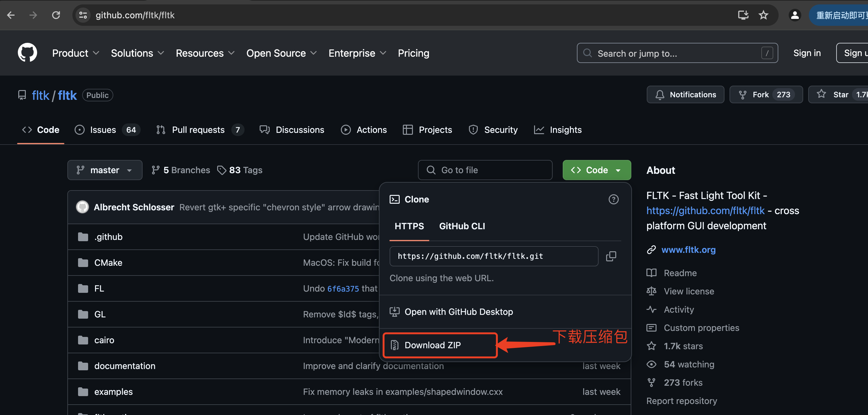This screenshot has height=415, width=868.
Task: Open the Clone help question-mark icon
Action: tap(613, 199)
